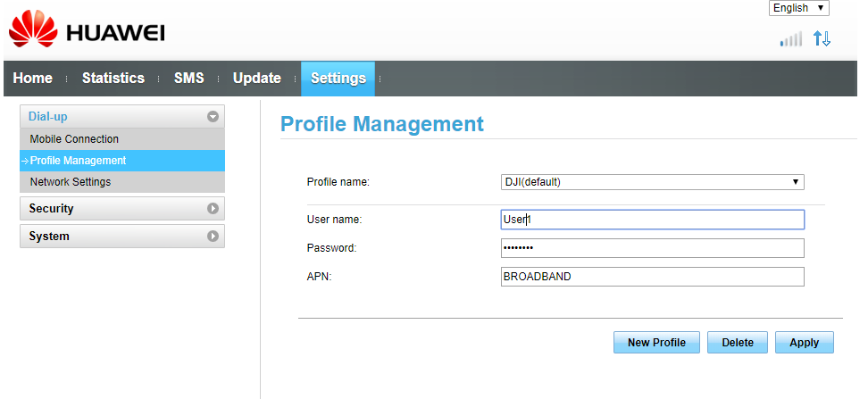The image size is (868, 399).
Task: Expand the Security section arrow
Action: [213, 209]
